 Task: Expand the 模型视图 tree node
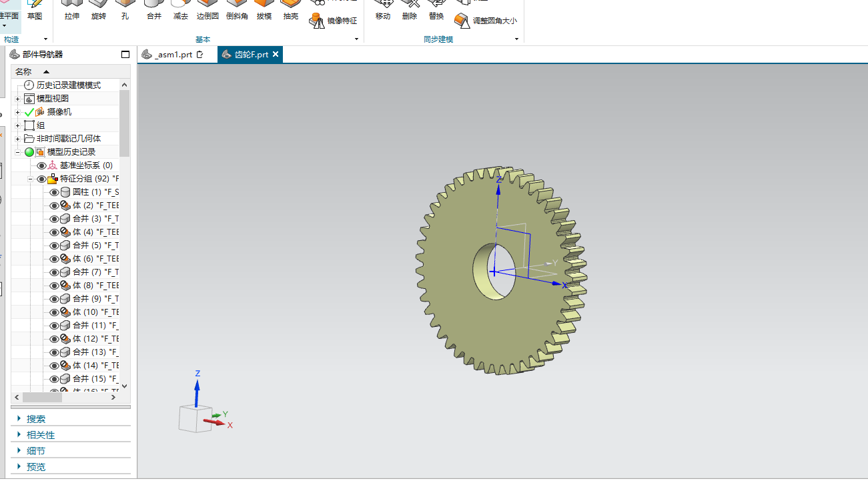point(18,99)
